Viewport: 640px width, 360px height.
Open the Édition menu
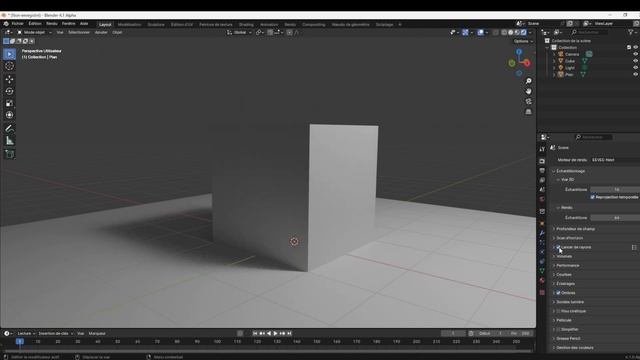point(35,24)
